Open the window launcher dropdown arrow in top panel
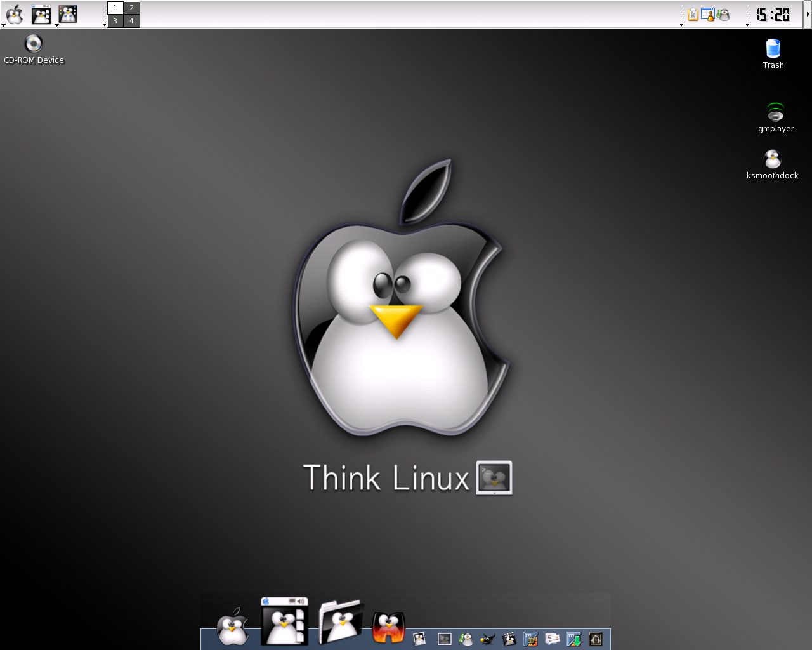Screen dimensions: 812x650 [56, 25]
